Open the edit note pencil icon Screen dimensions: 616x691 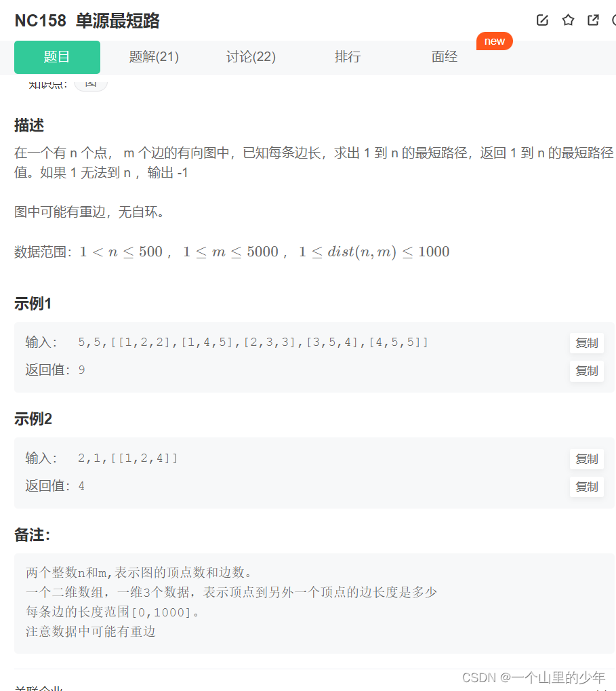tap(542, 20)
